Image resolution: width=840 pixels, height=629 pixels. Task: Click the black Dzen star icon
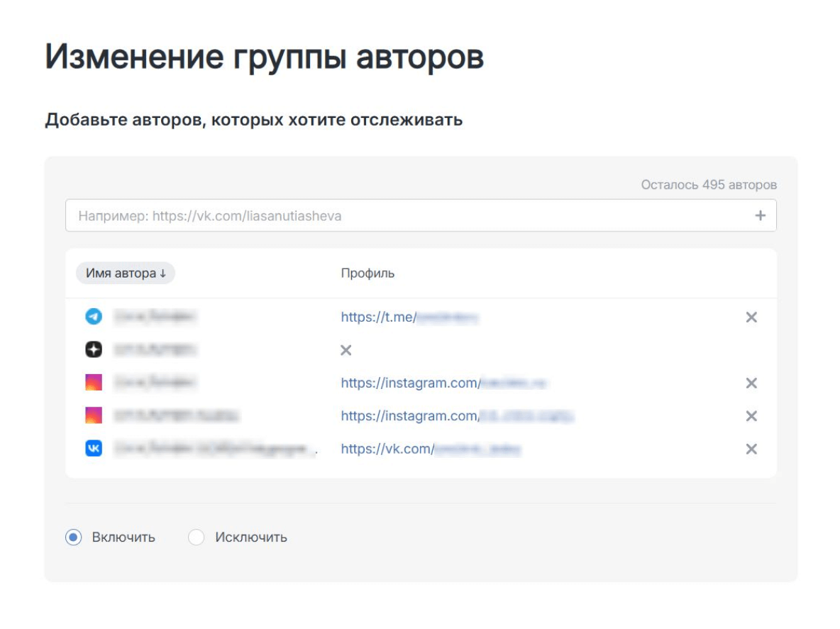click(x=94, y=350)
